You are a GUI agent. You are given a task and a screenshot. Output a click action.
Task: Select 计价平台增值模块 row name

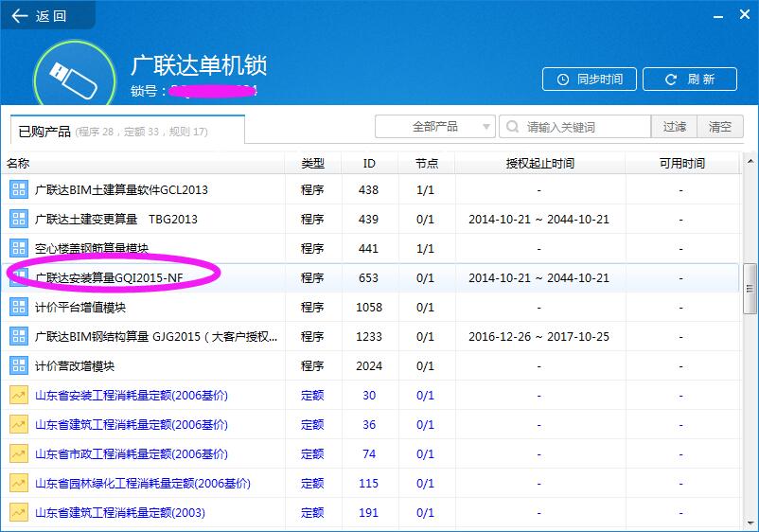(x=80, y=308)
